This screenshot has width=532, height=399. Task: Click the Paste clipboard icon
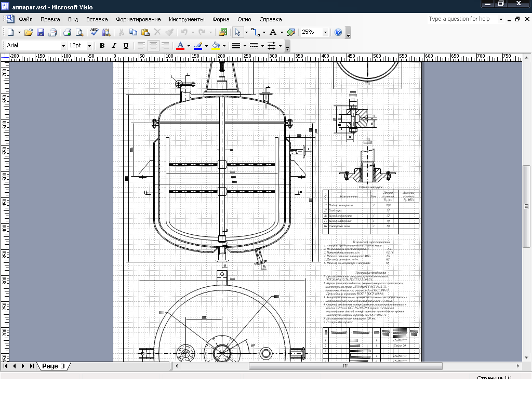[x=145, y=32]
